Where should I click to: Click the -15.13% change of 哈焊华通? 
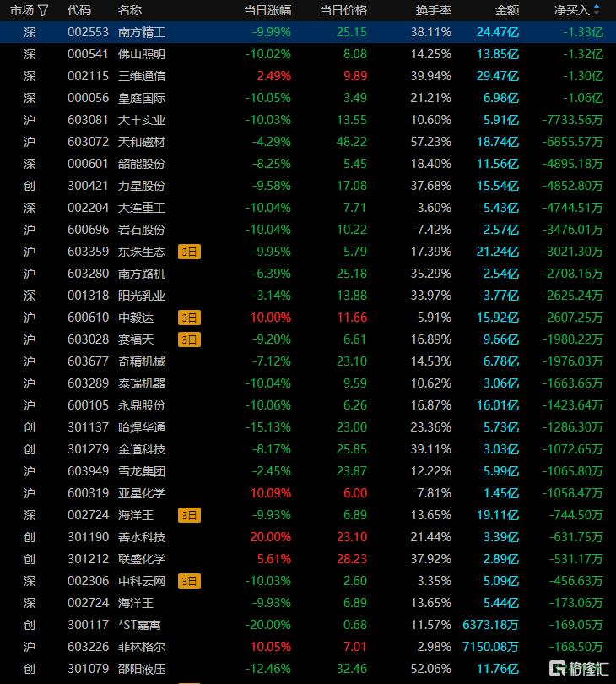[268, 427]
